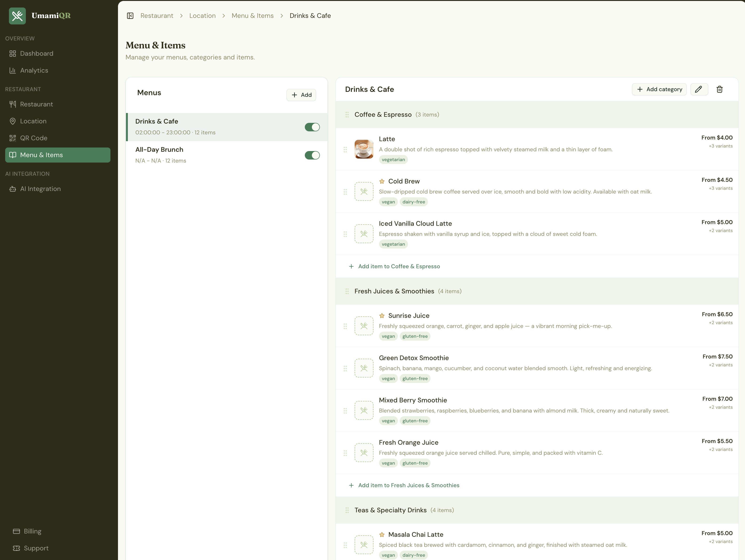Viewport: 745px width, 560px height.
Task: Click Mixed Berry Smoothie drag handle
Action: [x=345, y=411]
